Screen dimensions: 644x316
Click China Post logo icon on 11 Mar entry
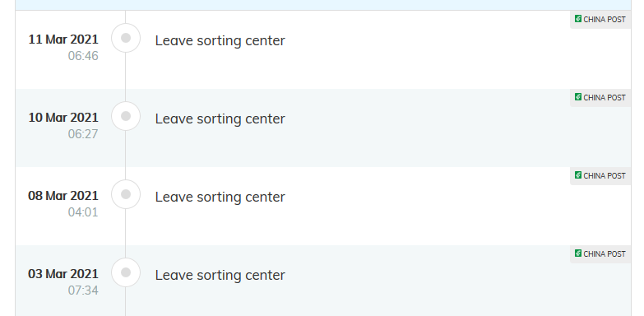[x=578, y=18]
